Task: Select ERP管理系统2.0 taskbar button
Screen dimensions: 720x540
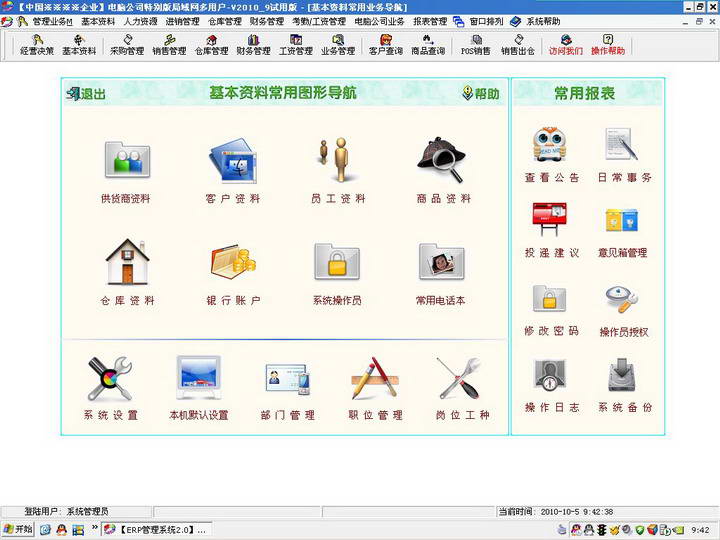Action: (157, 530)
